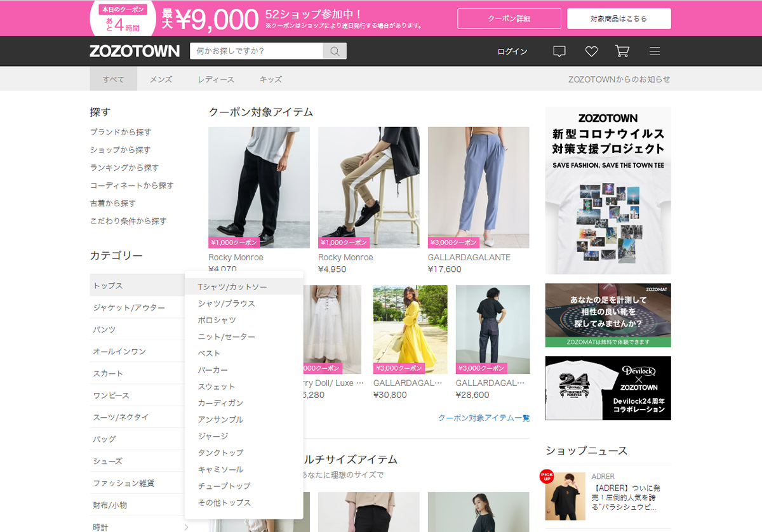This screenshot has height=532, width=762.
Task: Select the ジャケット/アウター category
Action: point(137,308)
